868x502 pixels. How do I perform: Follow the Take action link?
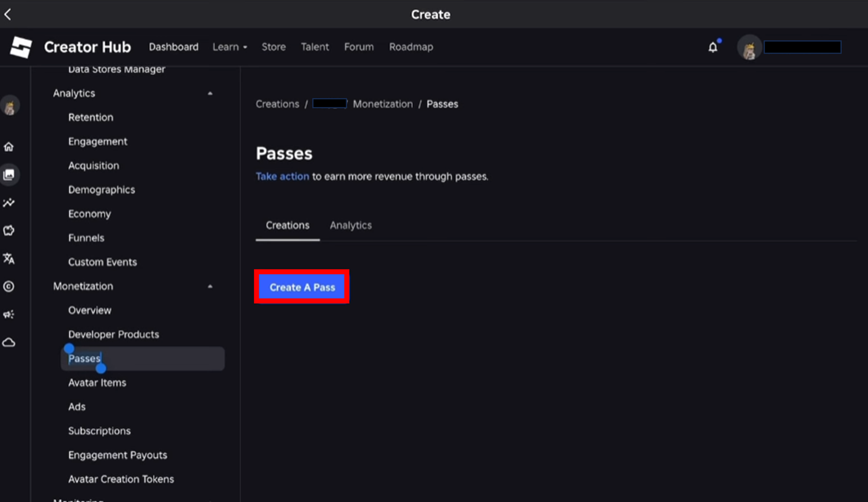282,177
